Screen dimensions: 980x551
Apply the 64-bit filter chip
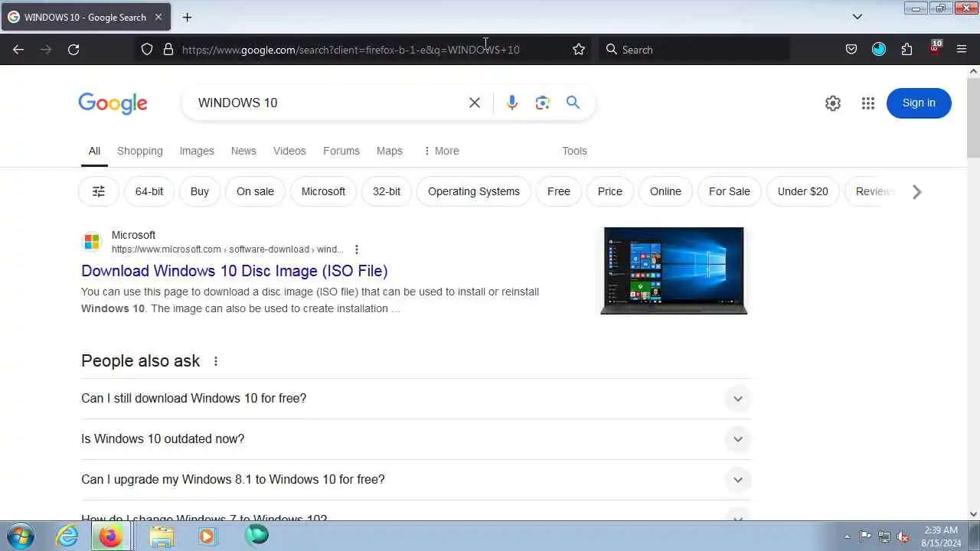[x=149, y=191]
